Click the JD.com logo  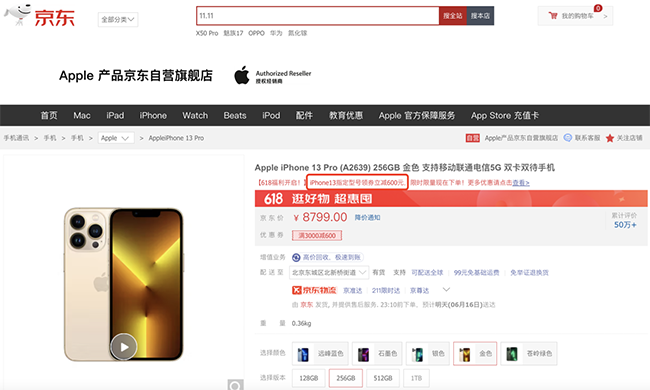pyautogui.click(x=40, y=16)
